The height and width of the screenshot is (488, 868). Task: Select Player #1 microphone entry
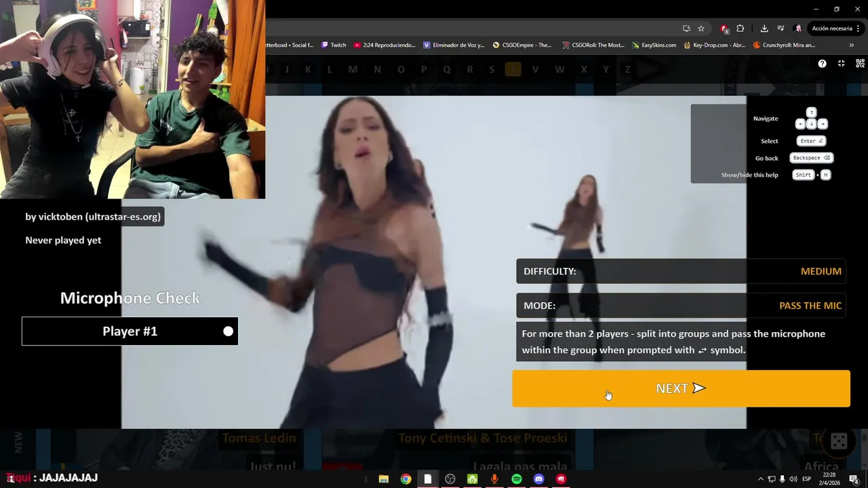130,331
